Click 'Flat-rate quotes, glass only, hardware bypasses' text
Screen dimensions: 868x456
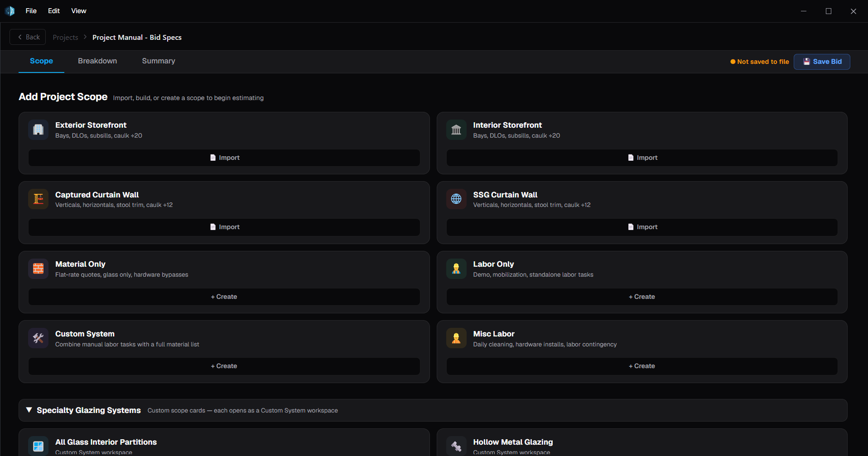121,275
